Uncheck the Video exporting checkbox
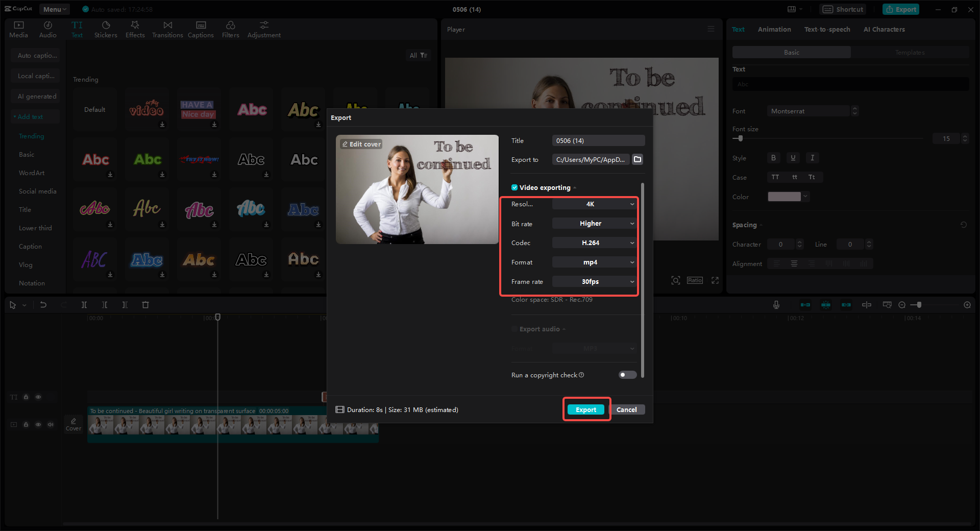Screen dimensions: 980x531 tap(514, 187)
